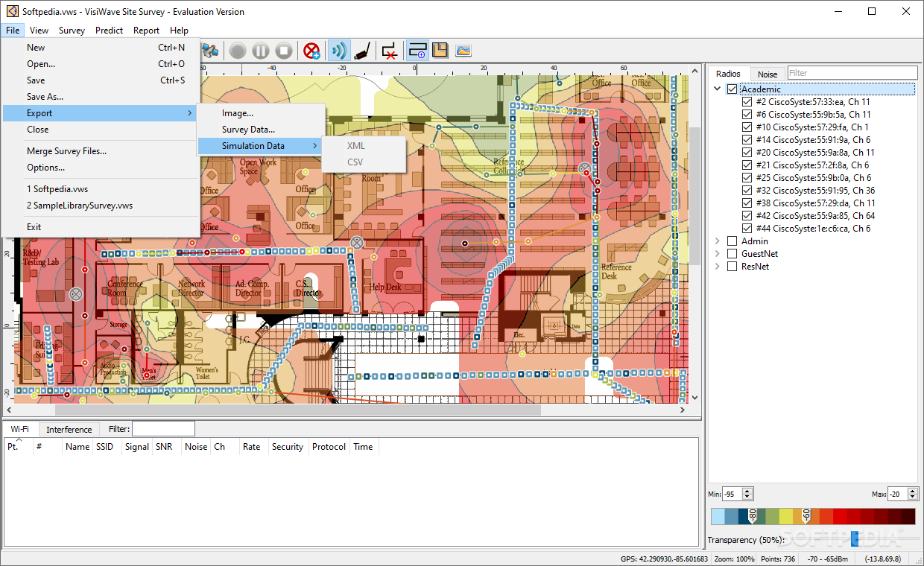Open the Simulation Data submenu

tap(260, 146)
